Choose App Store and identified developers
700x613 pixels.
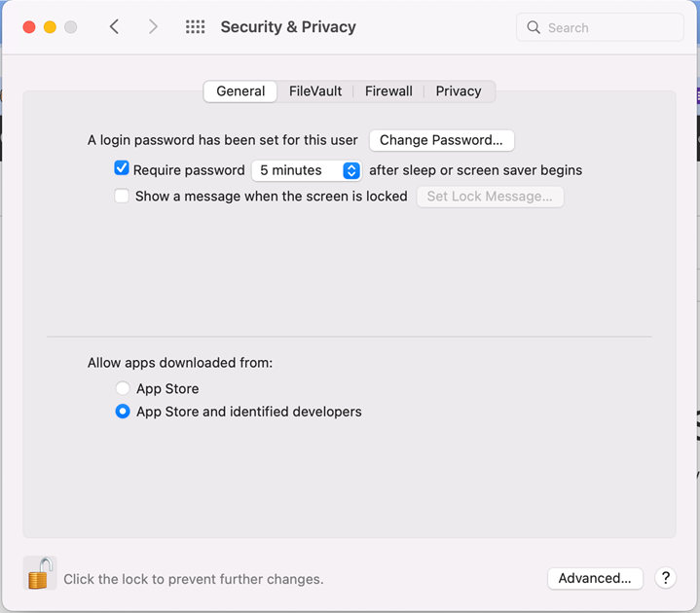123,412
